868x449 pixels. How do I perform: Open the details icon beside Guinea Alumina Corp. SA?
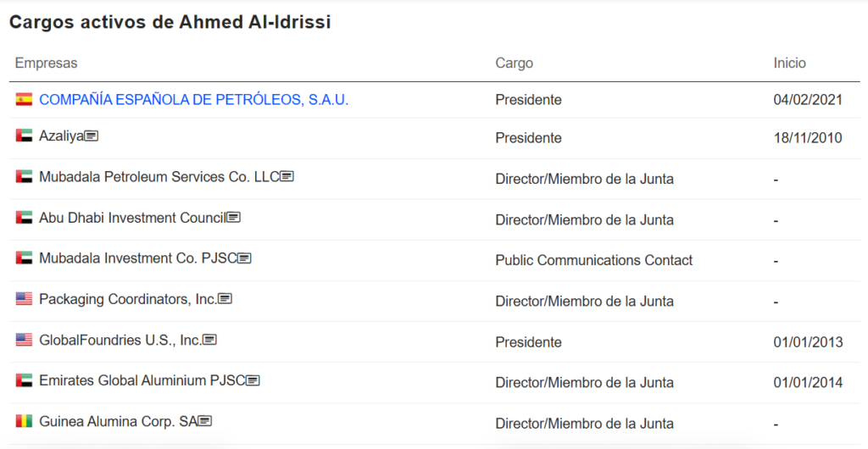tap(205, 421)
